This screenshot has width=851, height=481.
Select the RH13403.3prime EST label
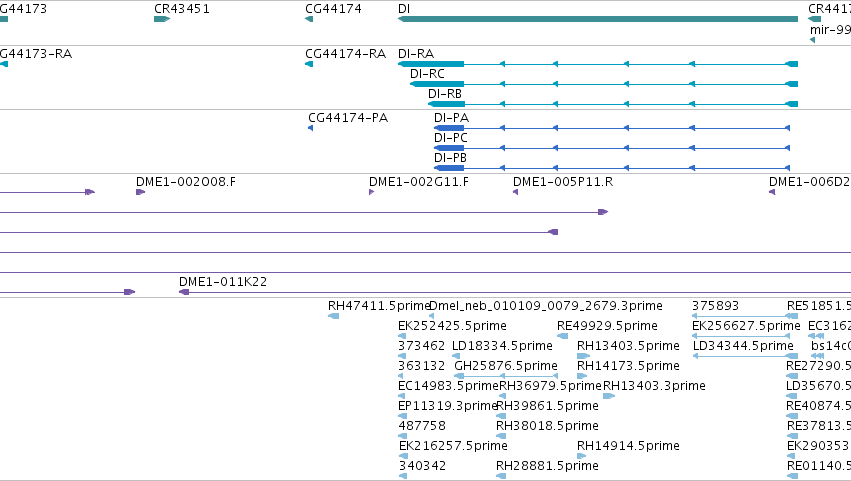[x=655, y=386]
